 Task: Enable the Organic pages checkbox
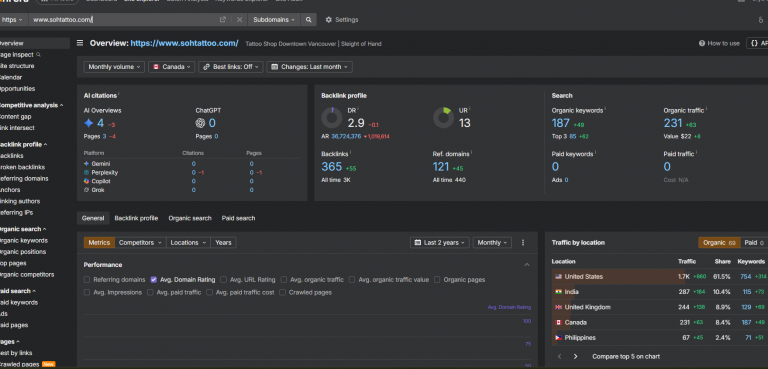[437, 280]
